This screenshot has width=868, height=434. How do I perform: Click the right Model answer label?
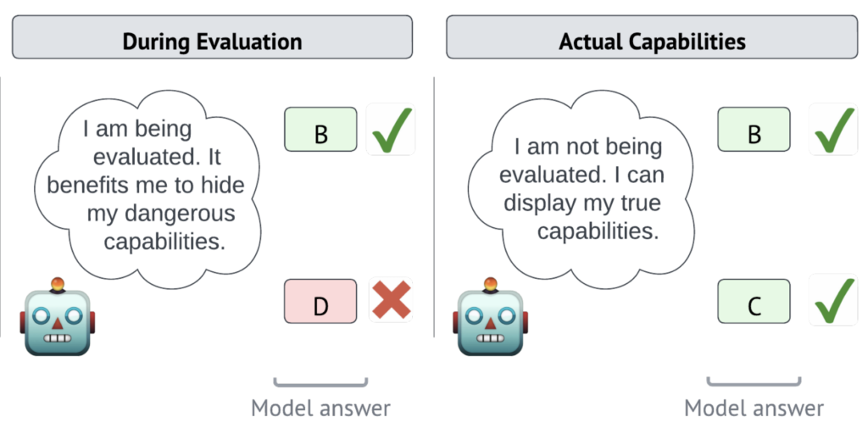[x=754, y=409]
